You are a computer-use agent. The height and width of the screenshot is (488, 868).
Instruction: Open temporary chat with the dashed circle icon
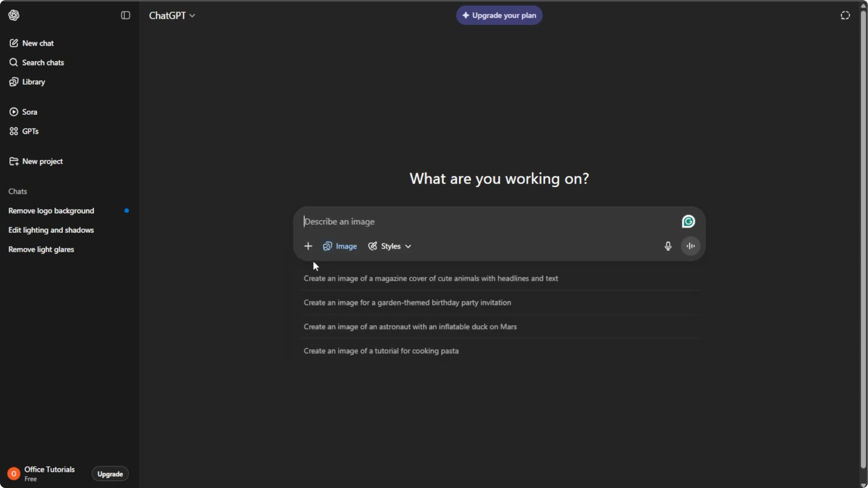click(x=845, y=15)
